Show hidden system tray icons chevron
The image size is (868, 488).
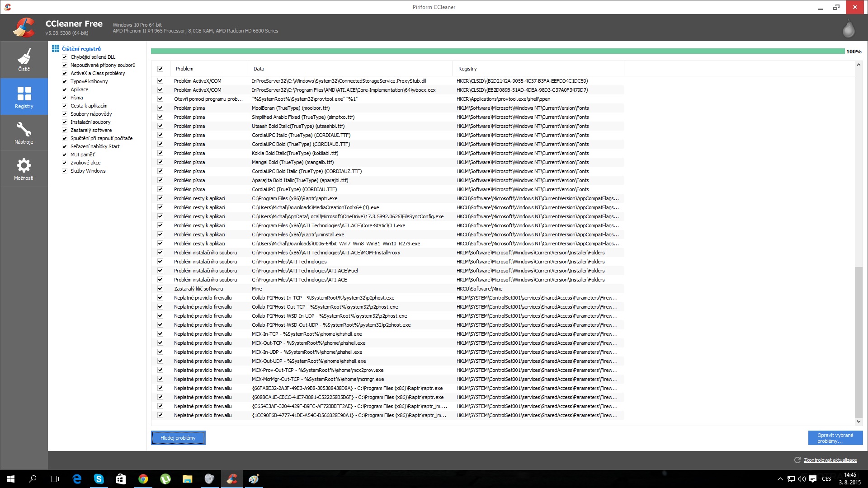(780, 479)
